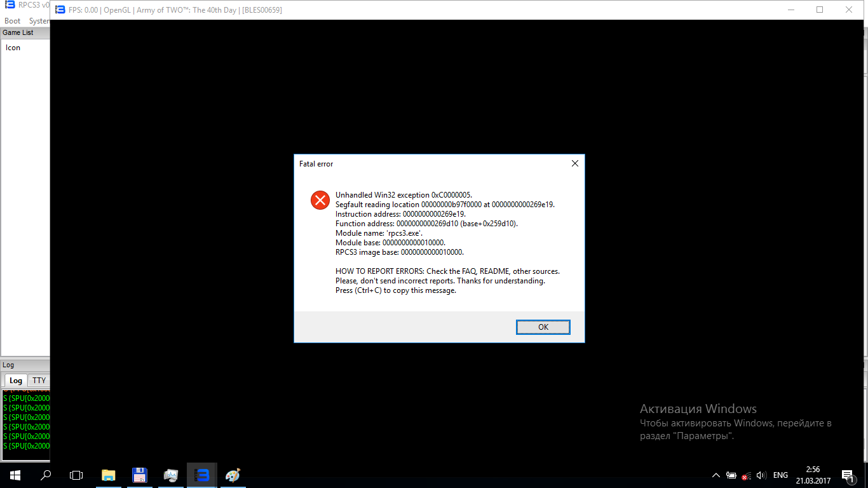Switch to the TTY tab
The height and width of the screenshot is (488, 868).
[39, 381]
